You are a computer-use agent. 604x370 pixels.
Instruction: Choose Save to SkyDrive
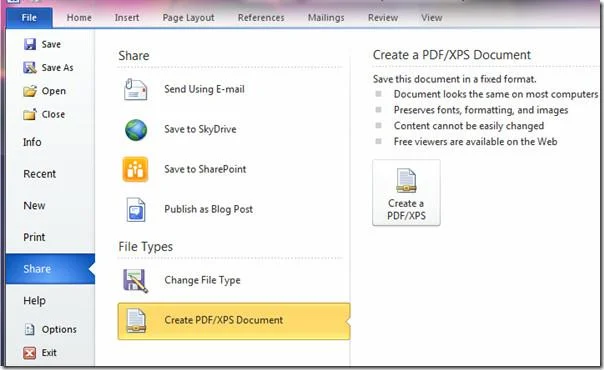click(233, 129)
